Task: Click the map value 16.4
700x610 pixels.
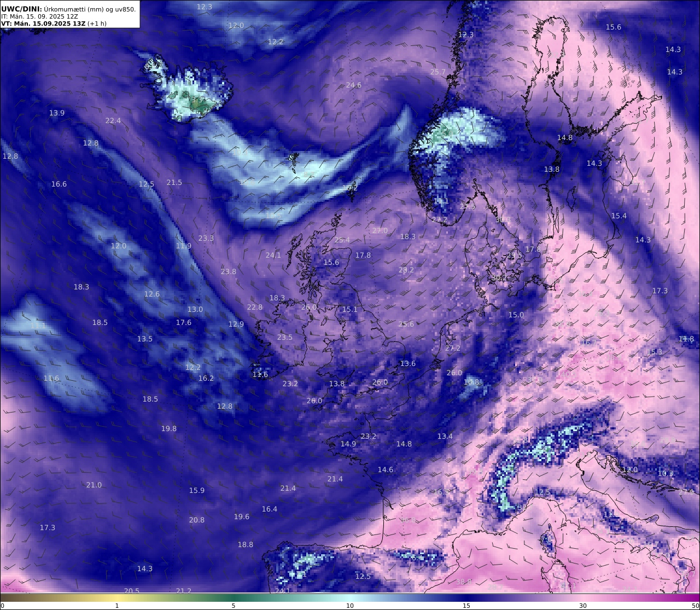Action: click(x=270, y=509)
